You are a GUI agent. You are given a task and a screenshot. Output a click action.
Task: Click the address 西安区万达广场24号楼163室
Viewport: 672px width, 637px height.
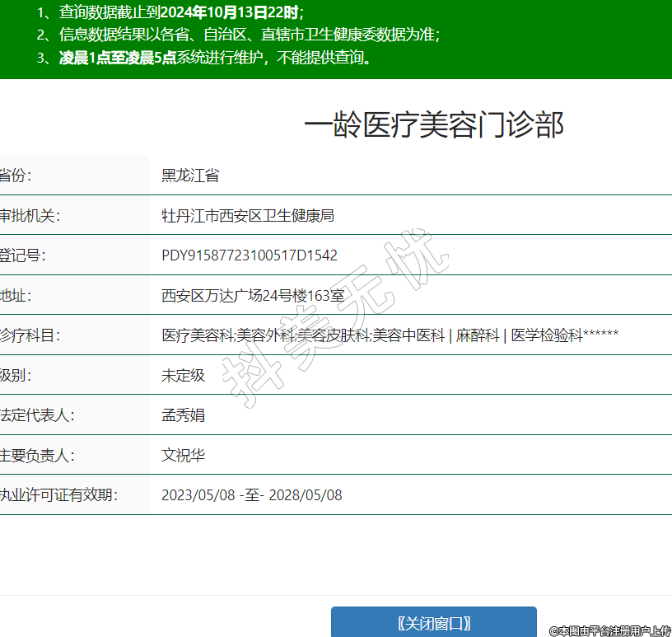(x=253, y=295)
